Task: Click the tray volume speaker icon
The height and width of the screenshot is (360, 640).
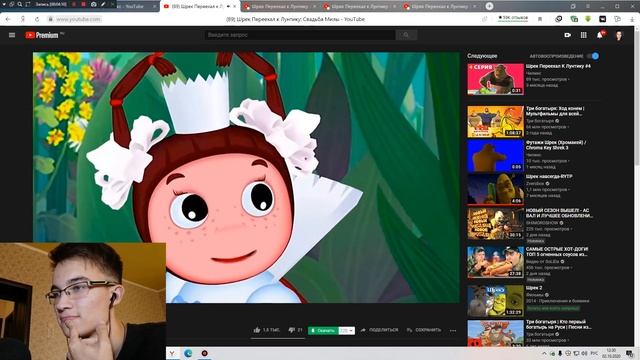Action: tap(584, 353)
